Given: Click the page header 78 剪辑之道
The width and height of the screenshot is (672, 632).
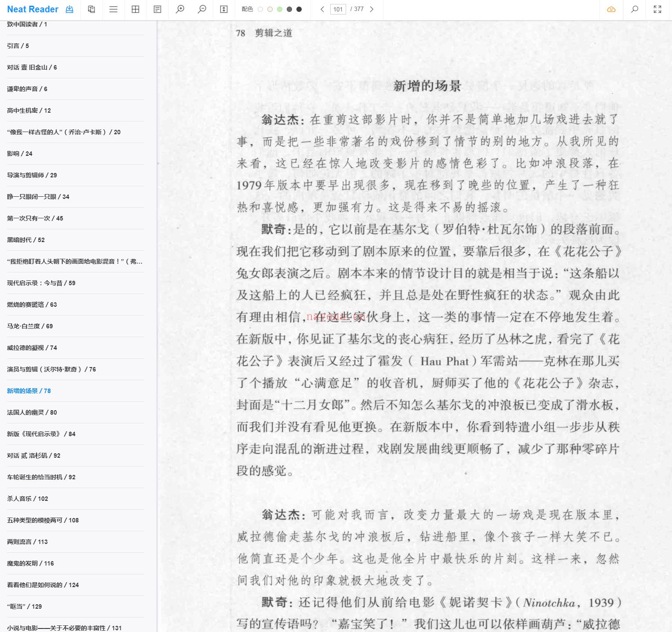Looking at the screenshot, I should 264,33.
